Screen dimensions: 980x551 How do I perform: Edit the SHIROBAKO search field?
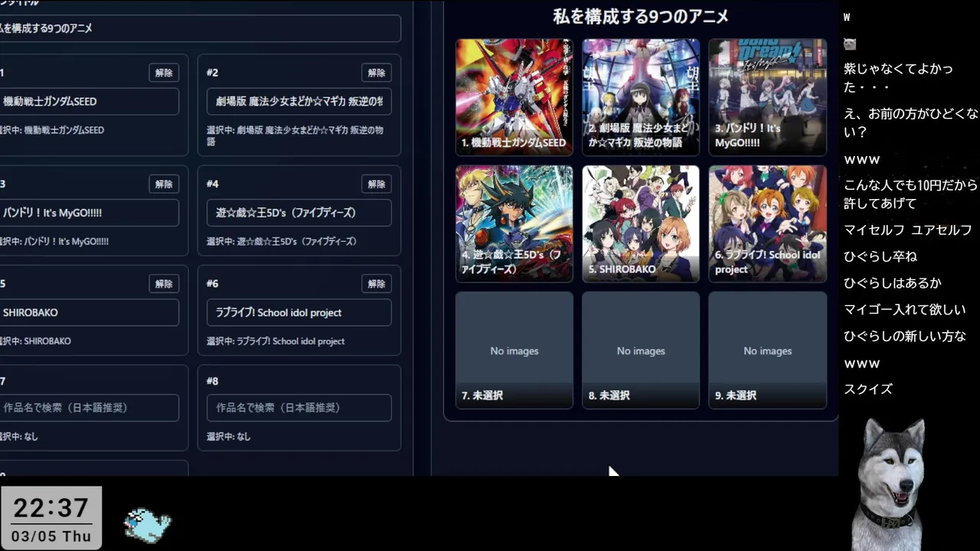89,312
